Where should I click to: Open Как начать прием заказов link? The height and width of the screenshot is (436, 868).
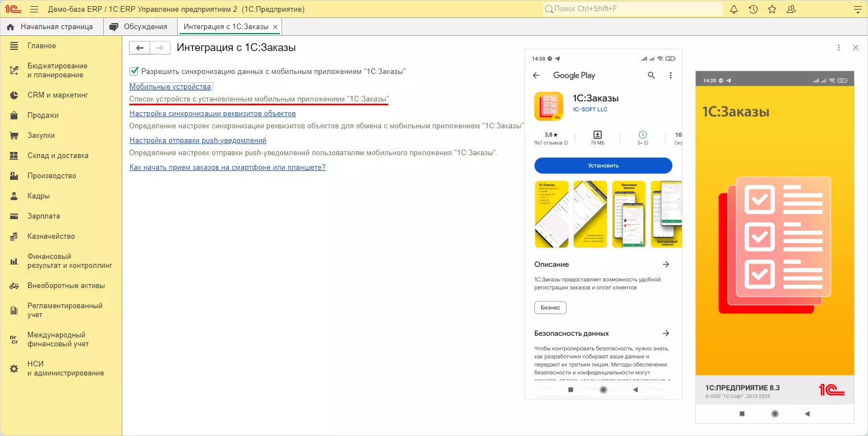pos(228,168)
